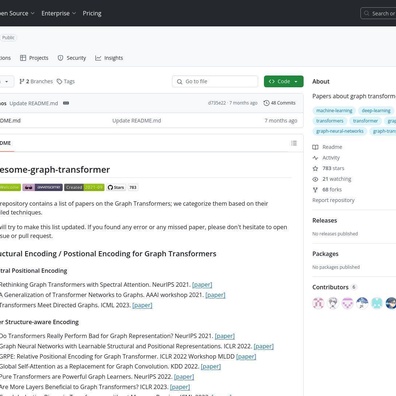Click the Report repository link
396x396 pixels.
click(x=333, y=200)
